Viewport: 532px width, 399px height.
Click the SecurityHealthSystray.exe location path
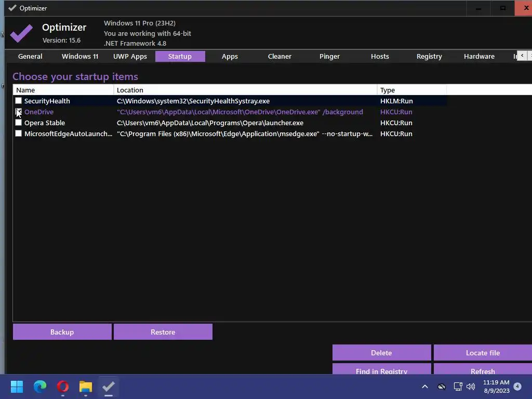point(193,101)
